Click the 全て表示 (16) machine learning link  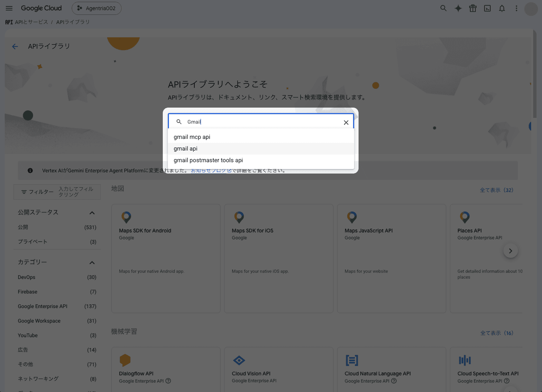click(497, 333)
